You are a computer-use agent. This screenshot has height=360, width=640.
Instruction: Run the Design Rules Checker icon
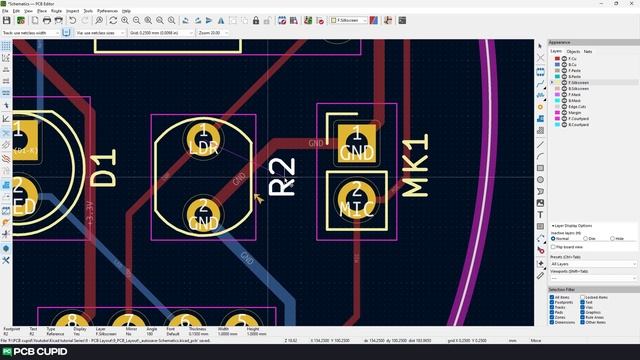(320, 20)
